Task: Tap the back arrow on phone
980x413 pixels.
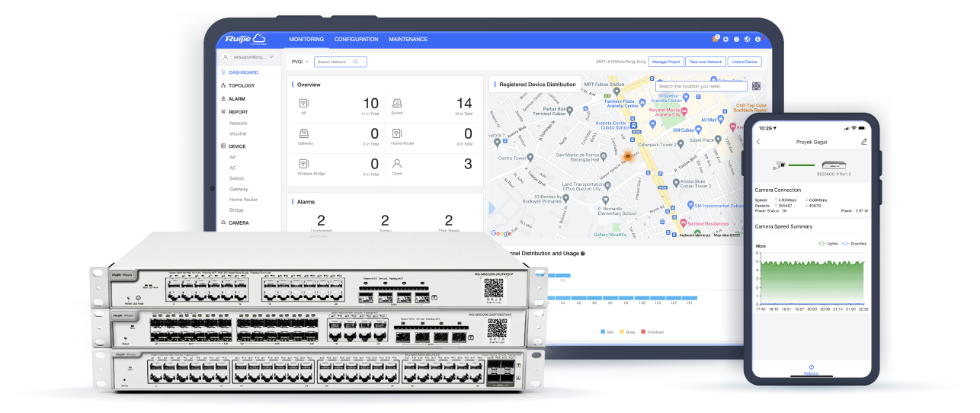Action: (758, 142)
